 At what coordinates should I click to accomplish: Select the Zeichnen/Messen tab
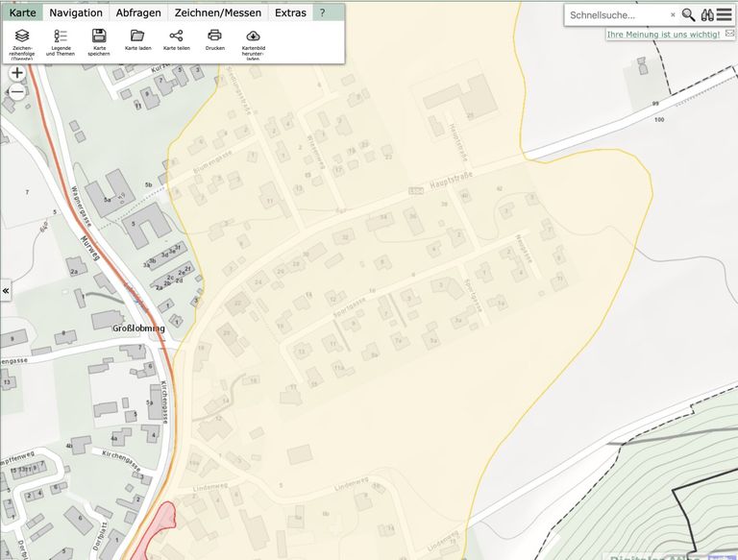click(217, 12)
